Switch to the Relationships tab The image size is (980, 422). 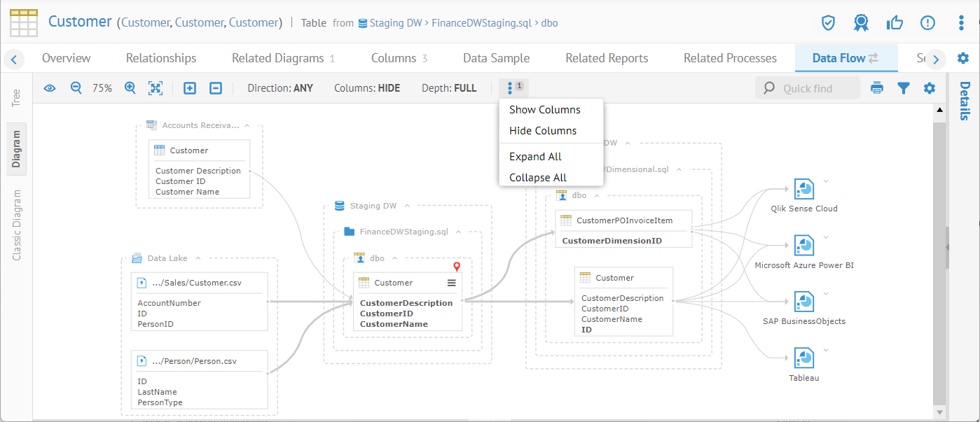161,58
